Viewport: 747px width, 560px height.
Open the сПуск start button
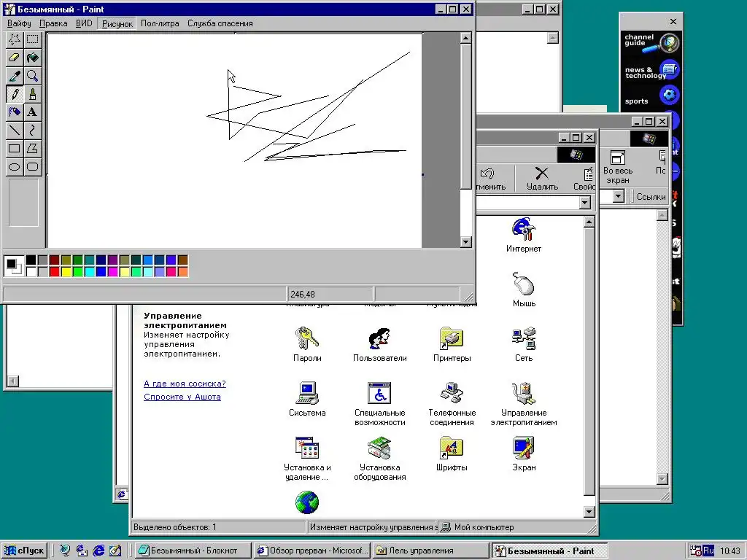24,551
